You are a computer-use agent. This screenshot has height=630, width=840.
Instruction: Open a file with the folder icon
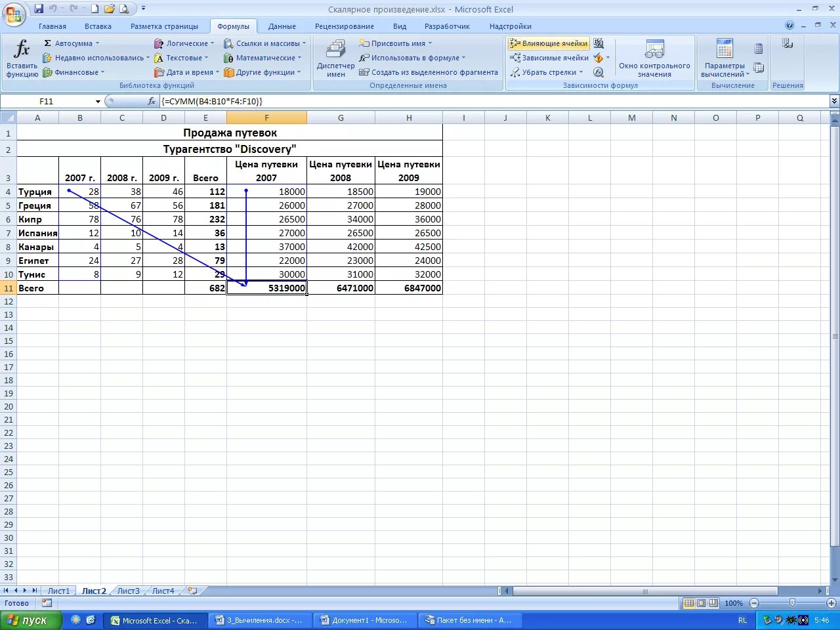pos(109,9)
